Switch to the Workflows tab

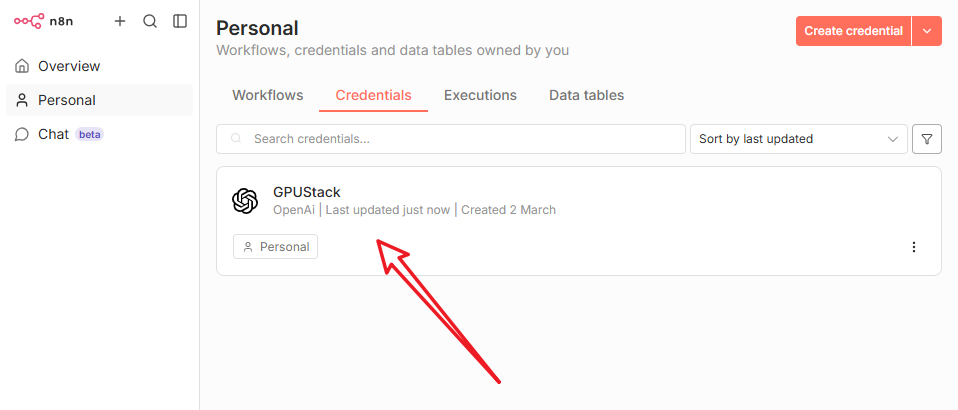(268, 95)
